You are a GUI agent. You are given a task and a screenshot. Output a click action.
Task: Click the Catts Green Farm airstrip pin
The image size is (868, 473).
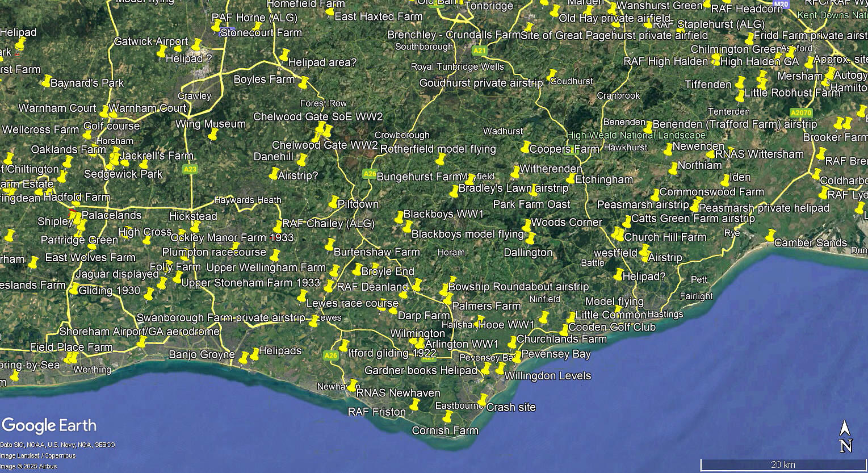pyautogui.click(x=627, y=221)
